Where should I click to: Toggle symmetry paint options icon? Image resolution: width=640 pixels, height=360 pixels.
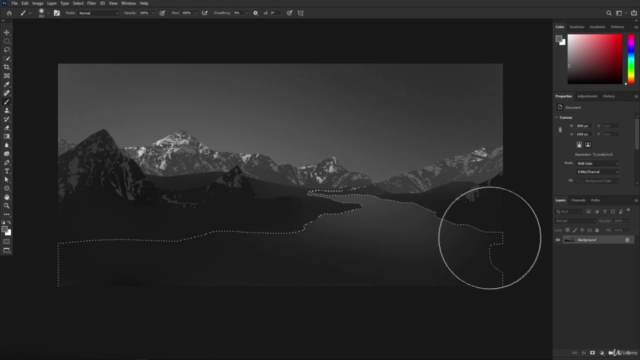[x=300, y=13]
